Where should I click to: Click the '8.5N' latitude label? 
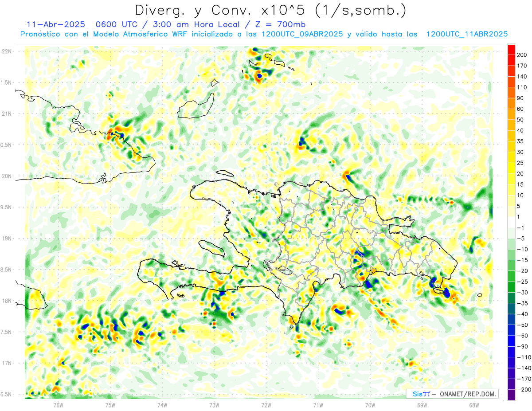click(x=7, y=270)
